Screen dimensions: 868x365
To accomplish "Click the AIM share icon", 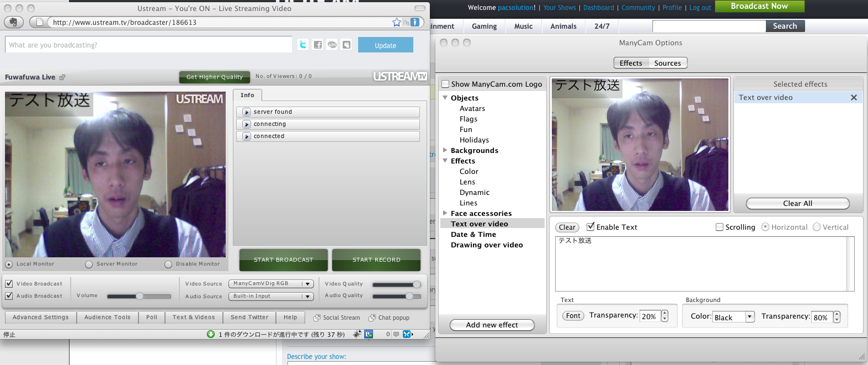I will 332,45.
